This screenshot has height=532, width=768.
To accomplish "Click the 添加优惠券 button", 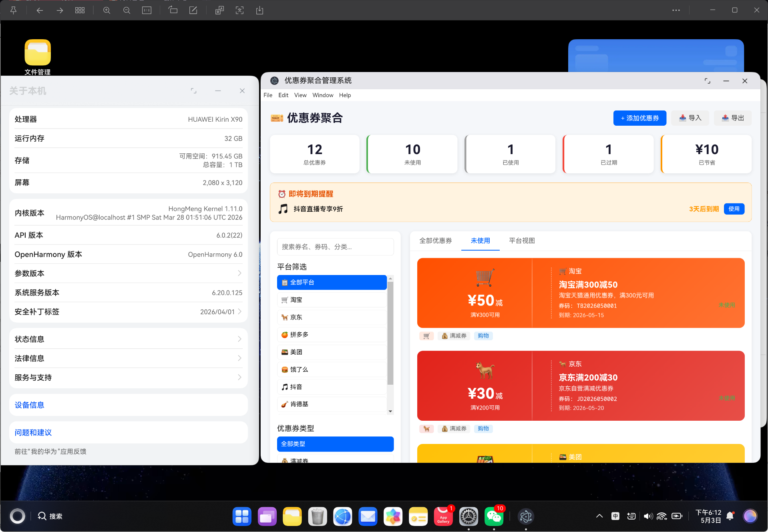I will 639,118.
